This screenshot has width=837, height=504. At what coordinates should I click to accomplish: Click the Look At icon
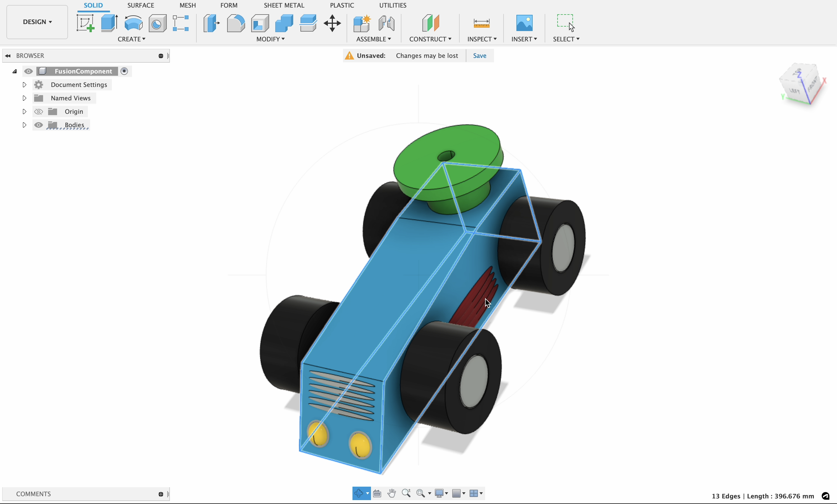click(x=377, y=493)
